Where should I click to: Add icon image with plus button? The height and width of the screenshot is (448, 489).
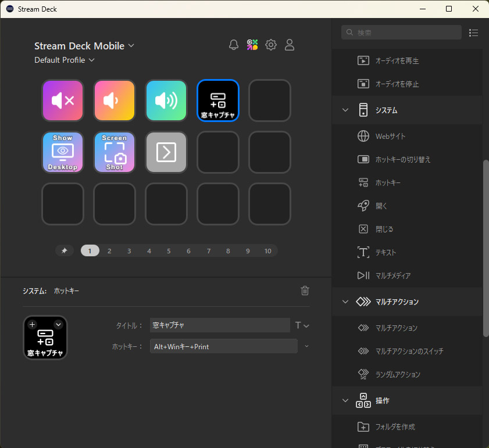[x=32, y=325]
